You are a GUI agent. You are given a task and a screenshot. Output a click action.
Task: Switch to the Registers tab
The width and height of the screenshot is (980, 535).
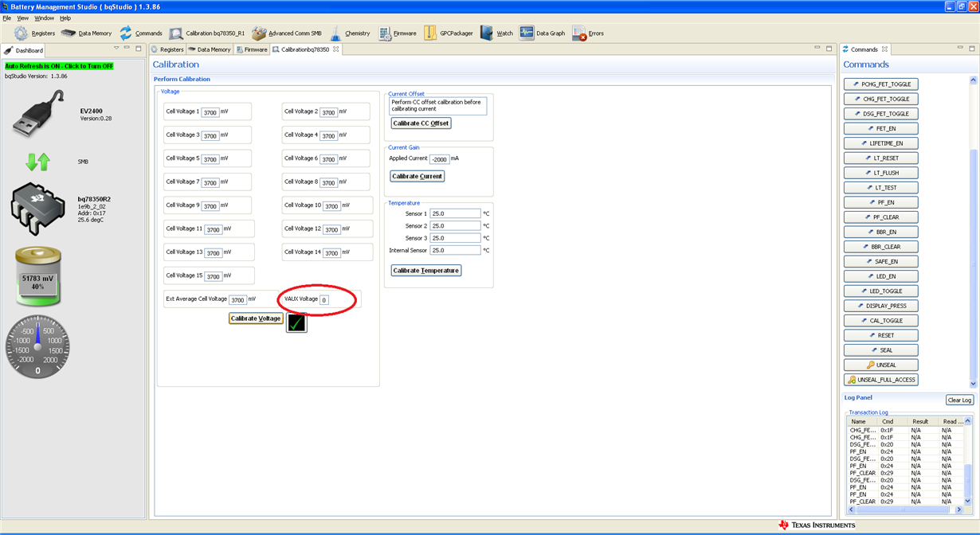point(167,49)
